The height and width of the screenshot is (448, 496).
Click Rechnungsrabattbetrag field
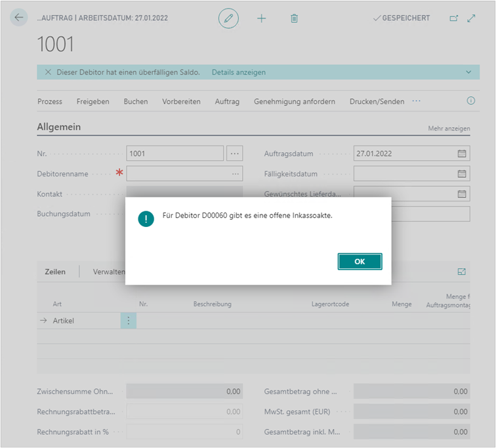pyautogui.click(x=184, y=412)
